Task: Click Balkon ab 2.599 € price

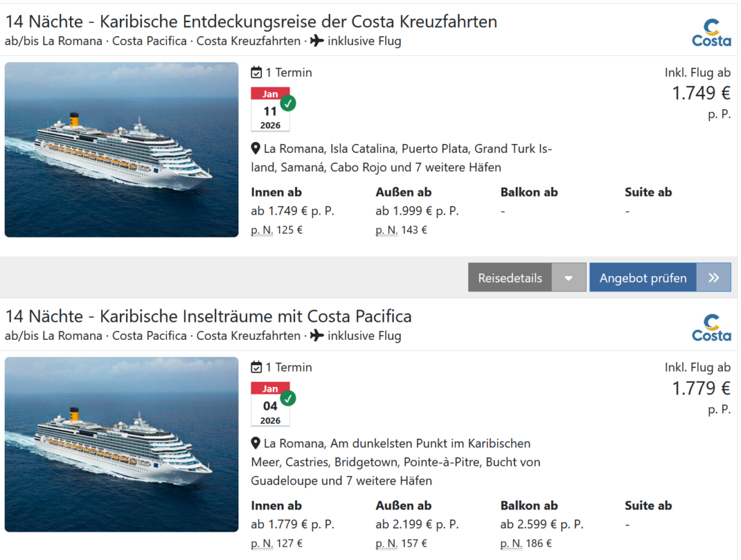Action: tap(542, 525)
